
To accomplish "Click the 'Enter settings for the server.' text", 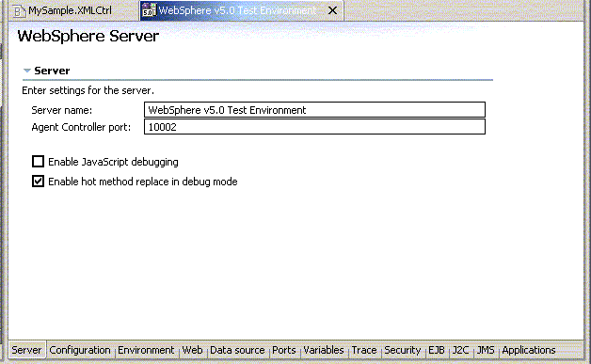I will (x=88, y=90).
